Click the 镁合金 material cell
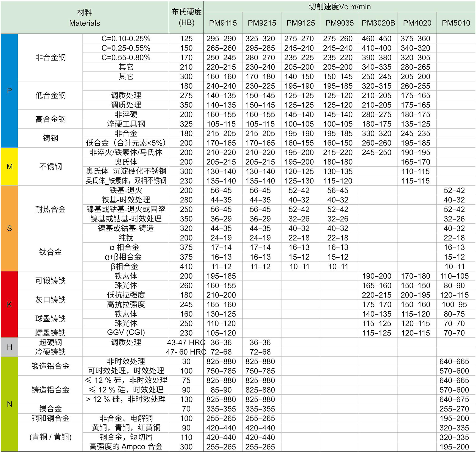Image resolution: width=476 pixels, height=452 pixels. pyautogui.click(x=50, y=409)
